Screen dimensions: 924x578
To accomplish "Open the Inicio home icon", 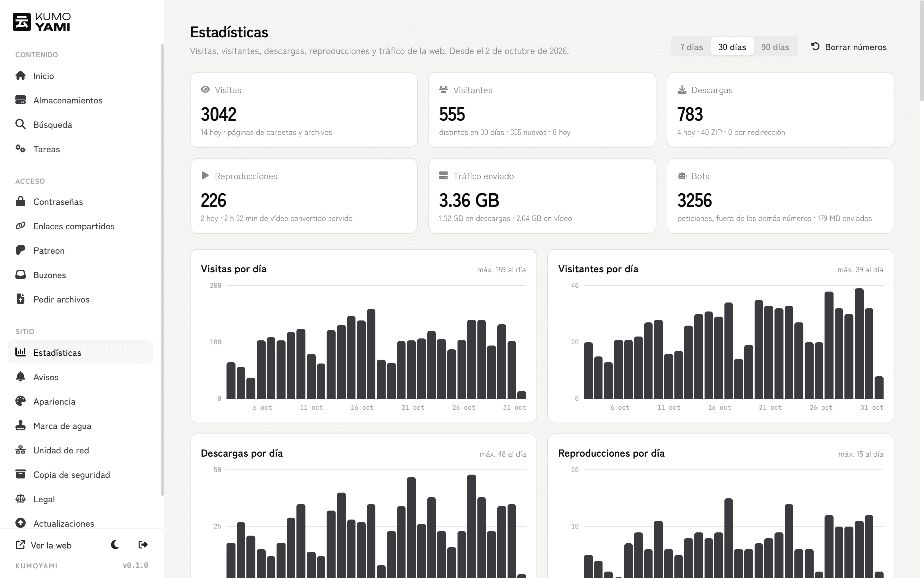I will 21,76.
